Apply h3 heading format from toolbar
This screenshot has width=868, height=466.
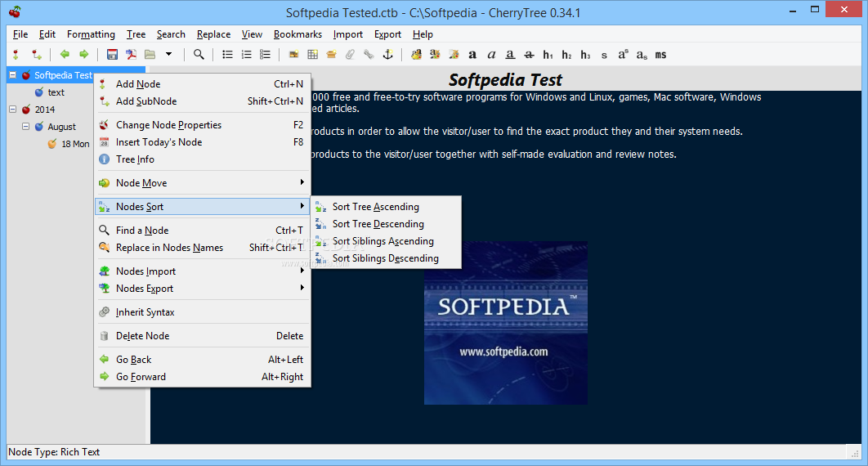click(x=586, y=54)
